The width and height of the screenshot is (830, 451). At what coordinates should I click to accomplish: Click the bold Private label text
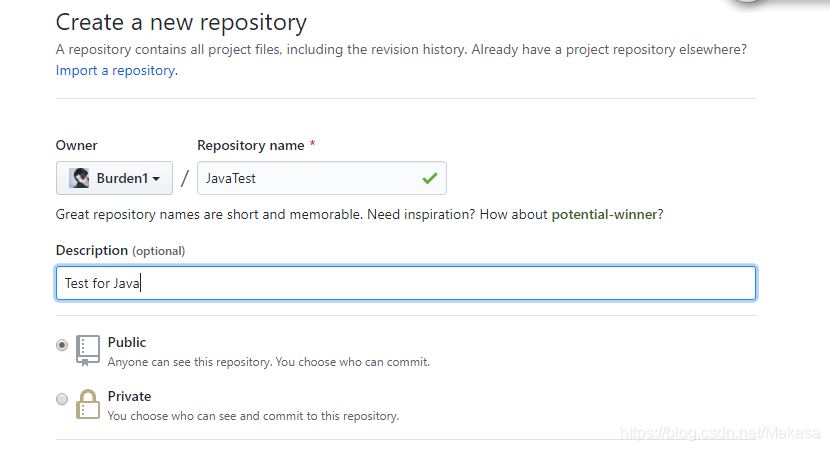click(130, 396)
